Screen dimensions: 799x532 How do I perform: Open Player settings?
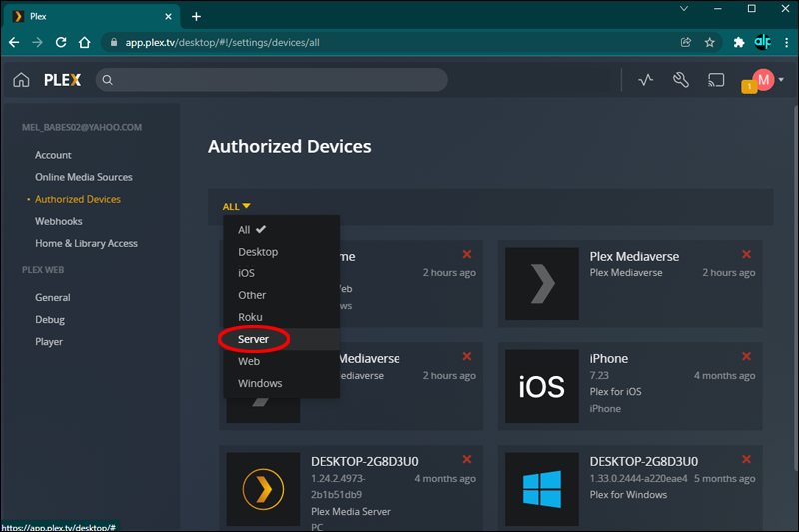[49, 342]
